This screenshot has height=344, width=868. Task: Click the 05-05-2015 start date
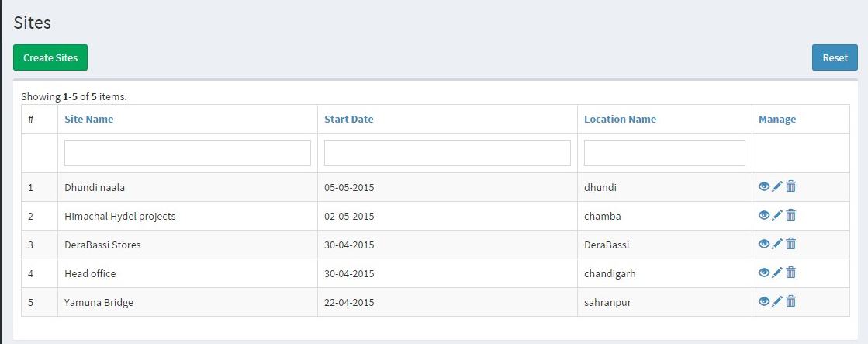click(x=349, y=187)
